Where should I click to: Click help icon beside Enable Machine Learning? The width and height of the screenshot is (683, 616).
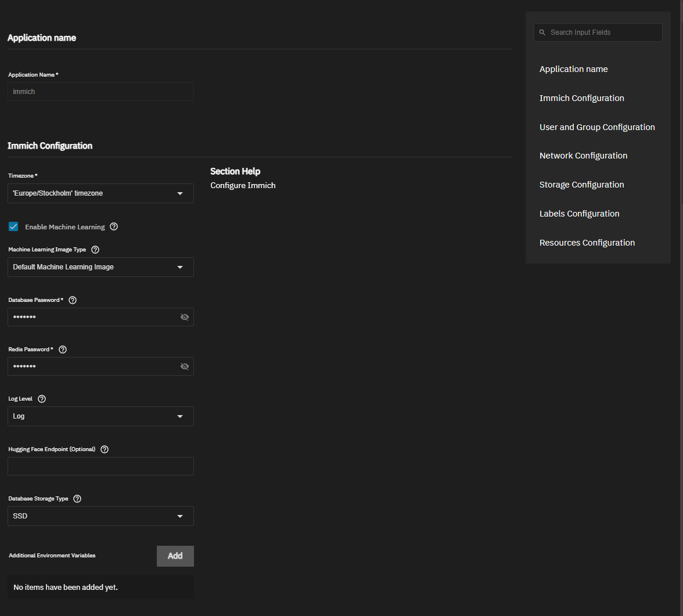(114, 226)
